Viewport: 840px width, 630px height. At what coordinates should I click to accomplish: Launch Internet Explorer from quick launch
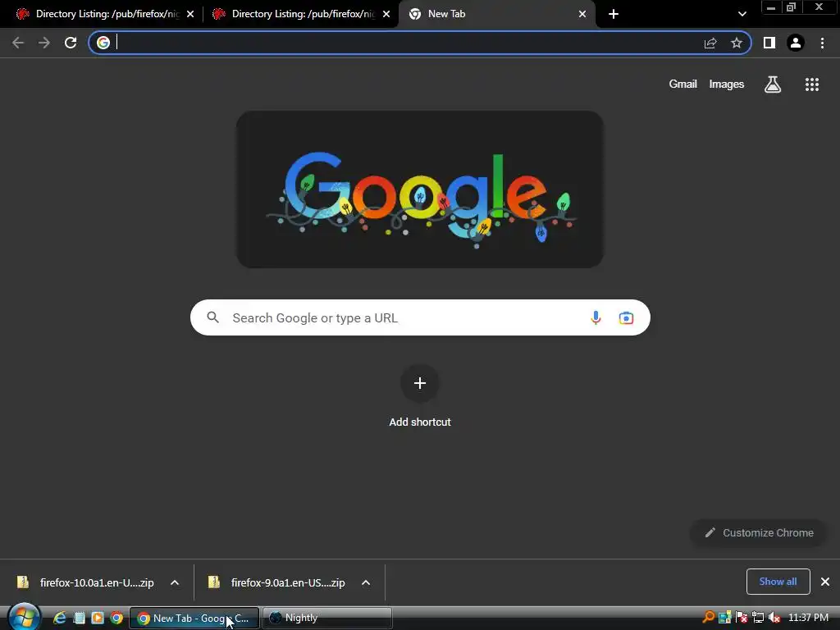coord(59,618)
